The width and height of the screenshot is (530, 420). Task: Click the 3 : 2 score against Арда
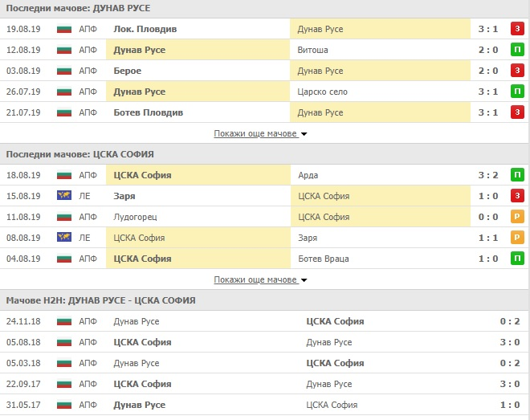click(488, 175)
